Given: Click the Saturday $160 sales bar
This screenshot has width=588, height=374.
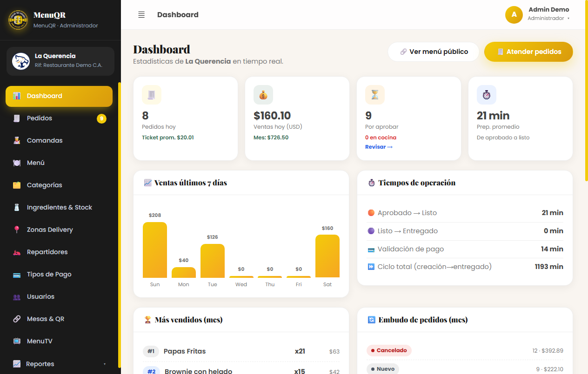Looking at the screenshot, I should tap(327, 256).
